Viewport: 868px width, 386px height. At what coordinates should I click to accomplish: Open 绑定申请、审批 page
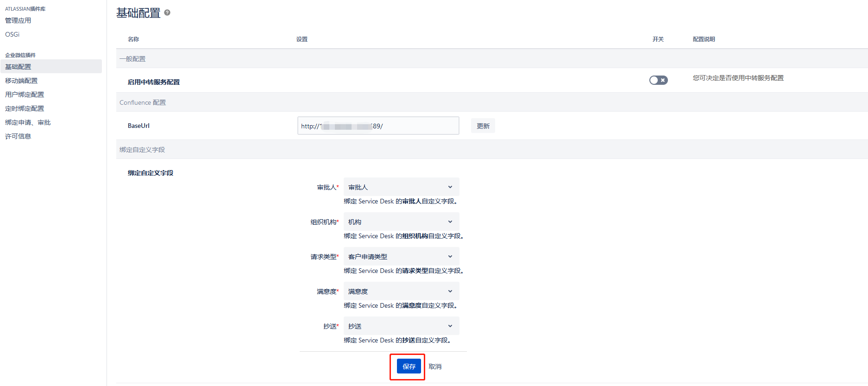click(x=28, y=122)
